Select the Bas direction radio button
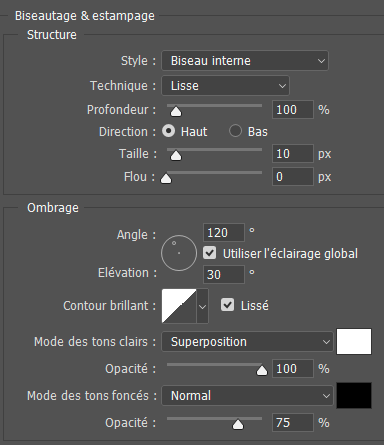This screenshot has width=384, height=445. [235, 131]
